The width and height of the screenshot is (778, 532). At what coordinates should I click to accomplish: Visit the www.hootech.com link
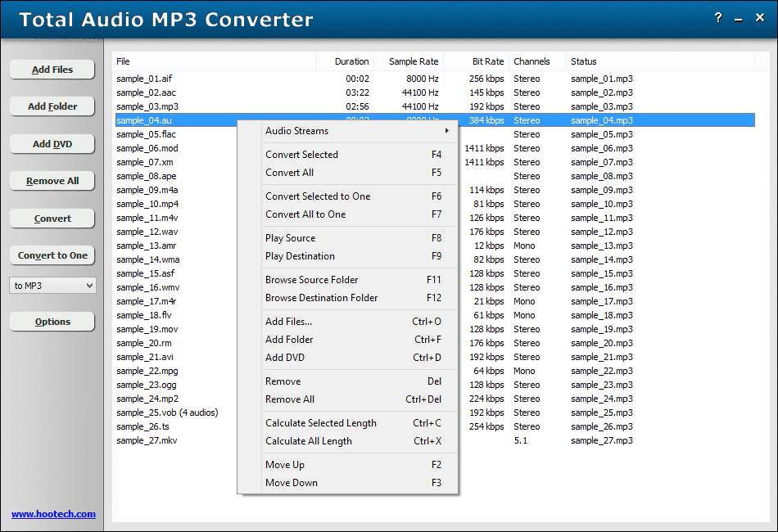coord(53,514)
